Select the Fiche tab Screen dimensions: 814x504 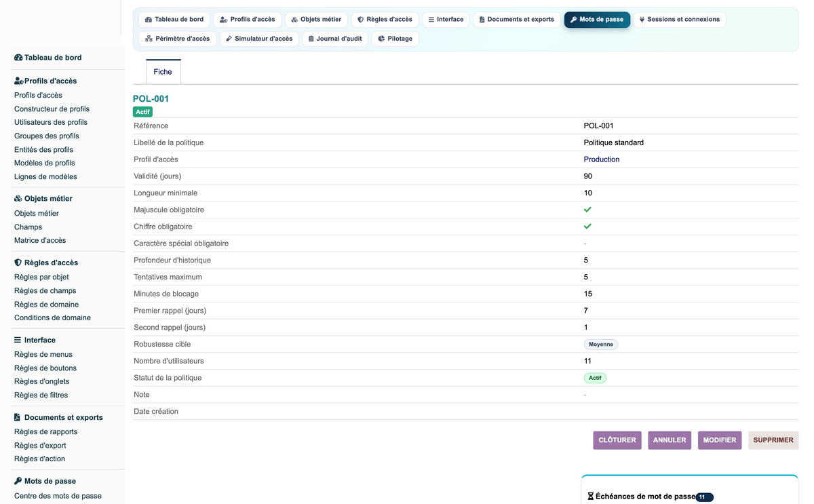coord(163,72)
